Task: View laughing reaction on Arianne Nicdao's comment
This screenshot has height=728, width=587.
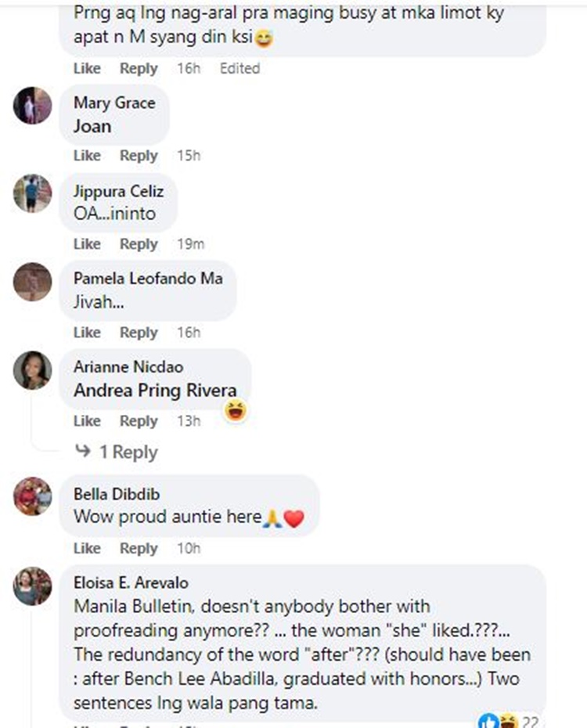Action: click(x=233, y=409)
